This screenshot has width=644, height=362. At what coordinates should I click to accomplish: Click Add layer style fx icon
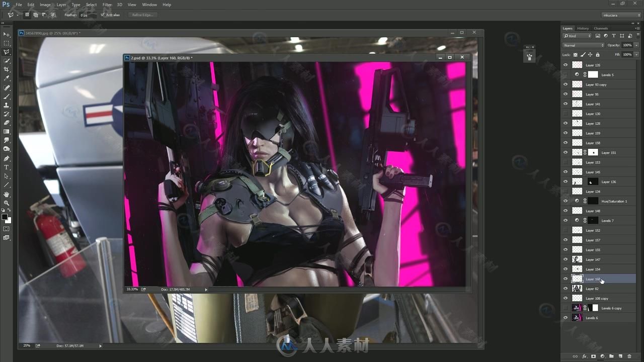point(585,356)
